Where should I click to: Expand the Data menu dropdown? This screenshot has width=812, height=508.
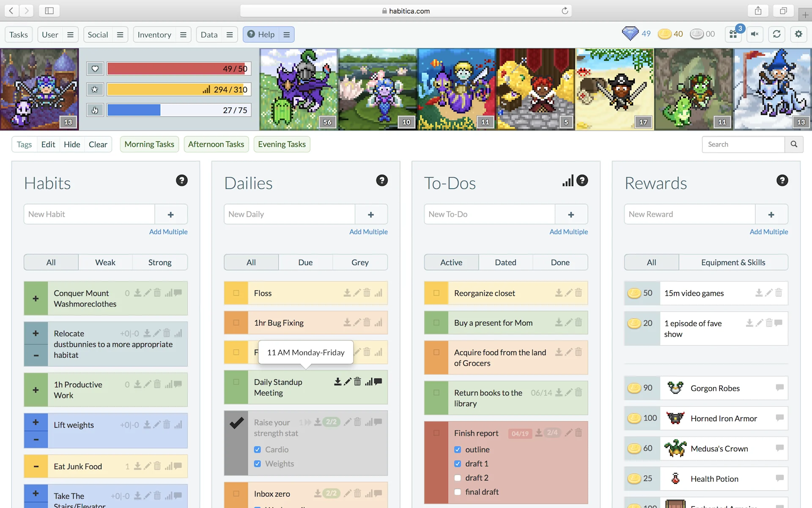[230, 35]
